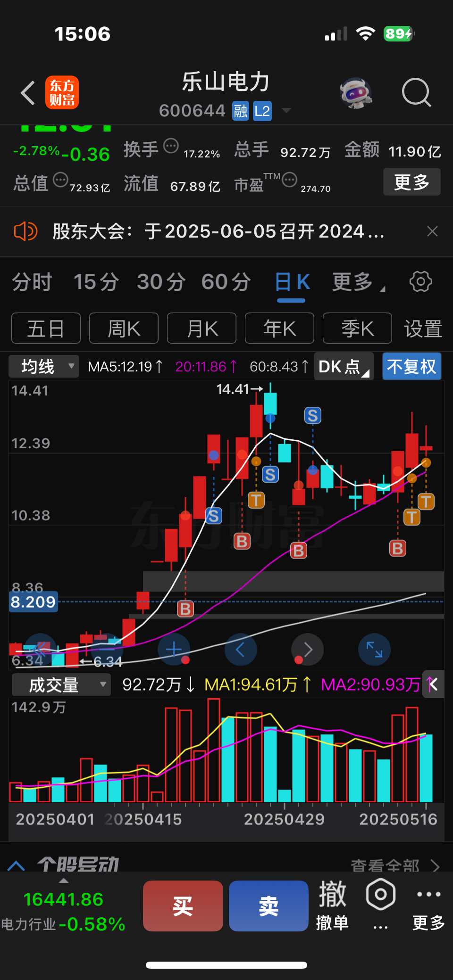The width and height of the screenshot is (453, 980).
Task: Open the Eastmoney orange app logo
Action: tap(62, 92)
